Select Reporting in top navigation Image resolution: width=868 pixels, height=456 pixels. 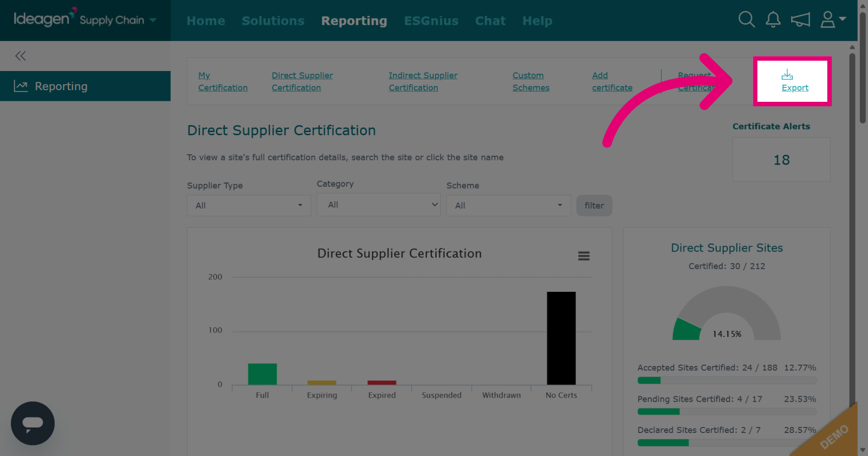[354, 21]
